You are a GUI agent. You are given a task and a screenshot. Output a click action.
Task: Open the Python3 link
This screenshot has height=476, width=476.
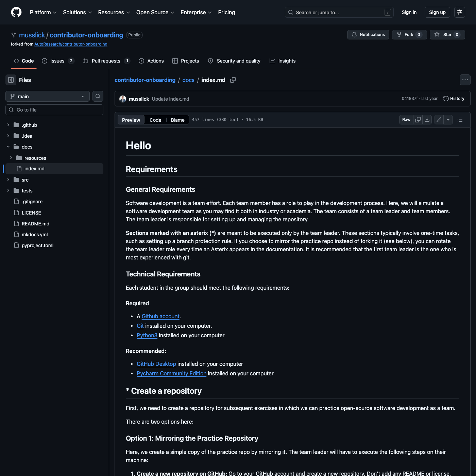(x=147, y=335)
